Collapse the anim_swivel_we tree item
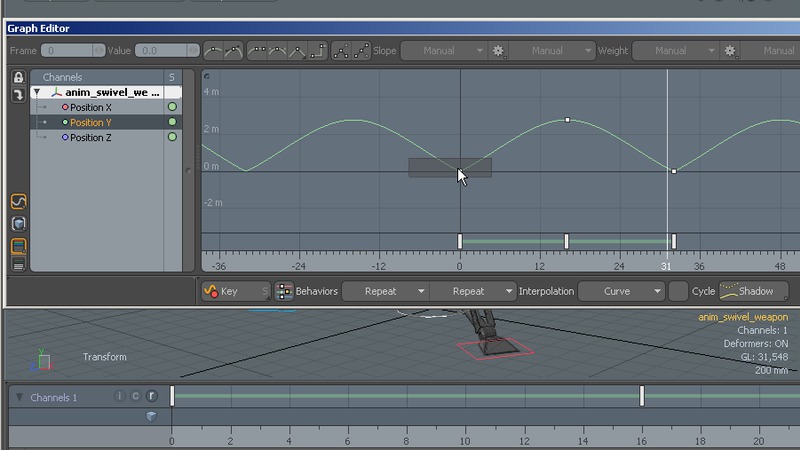The width and height of the screenshot is (800, 450). (37, 92)
